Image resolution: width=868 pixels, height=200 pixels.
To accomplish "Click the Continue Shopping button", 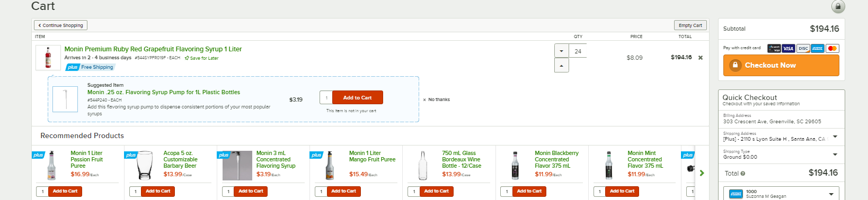I will [x=60, y=25].
